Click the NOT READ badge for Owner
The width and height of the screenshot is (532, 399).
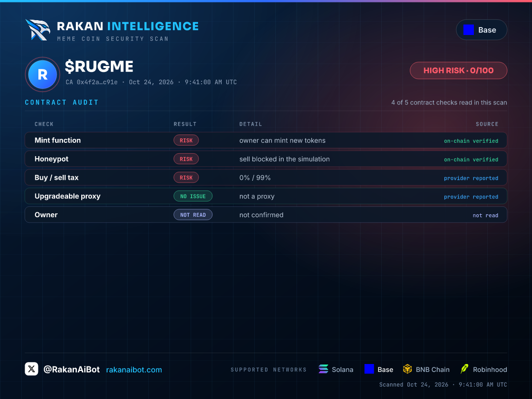193,215
